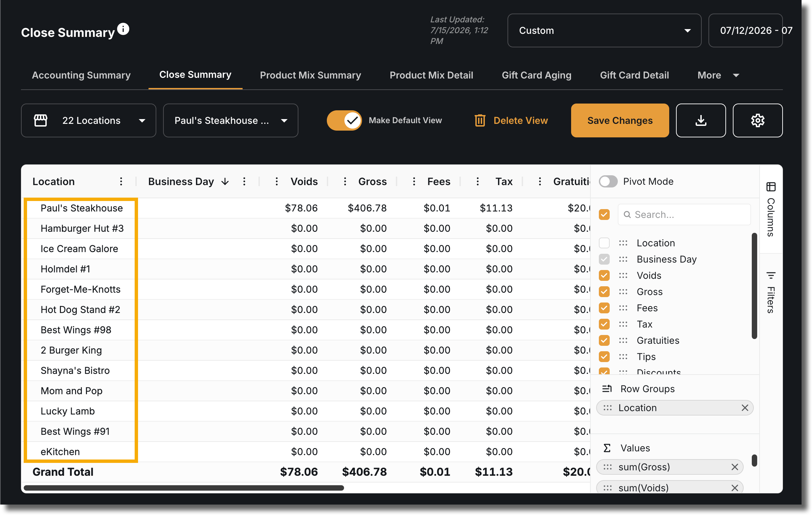
Task: Open the Filters side panel tab
Action: (x=771, y=292)
